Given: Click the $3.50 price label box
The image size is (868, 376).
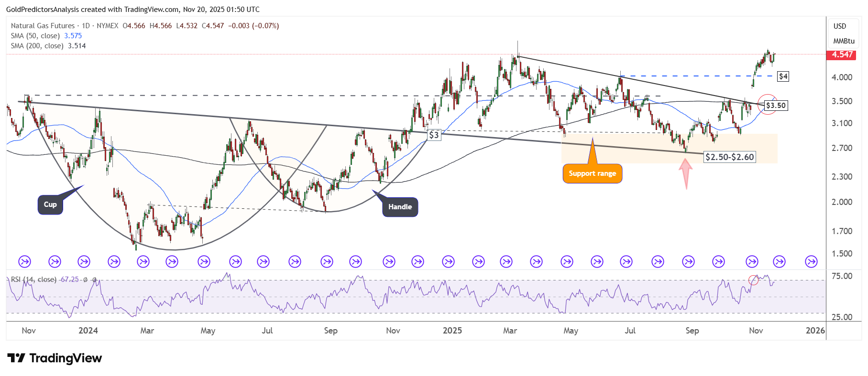Looking at the screenshot, I should point(775,106).
